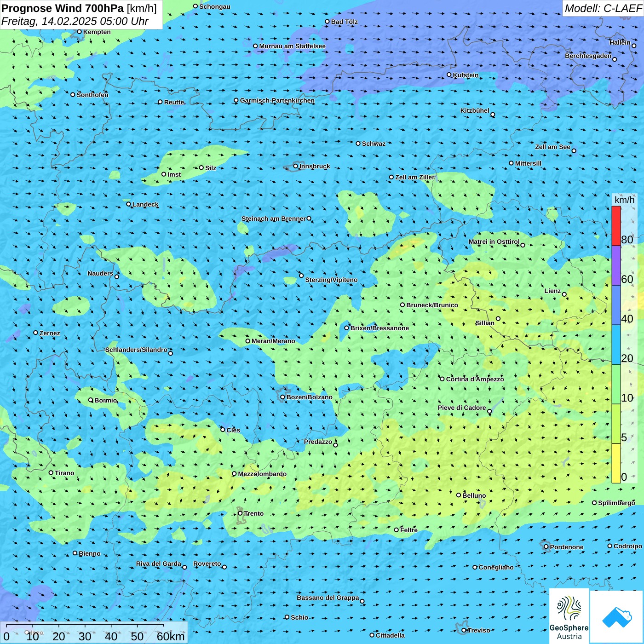Click the Innsbruck city marker
This screenshot has height=644, width=644.
[x=296, y=166]
